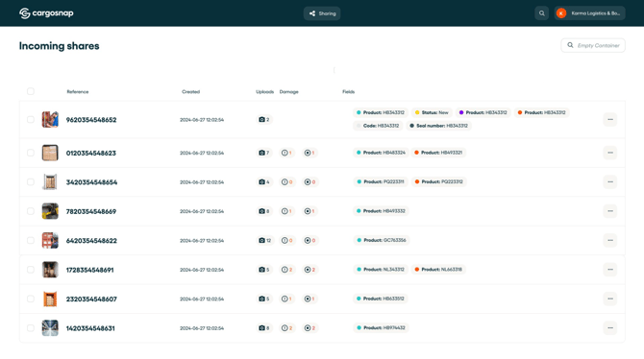Click damage warning icon for 3420354548654
Viewport: 644px width, 359px height.
click(x=285, y=181)
